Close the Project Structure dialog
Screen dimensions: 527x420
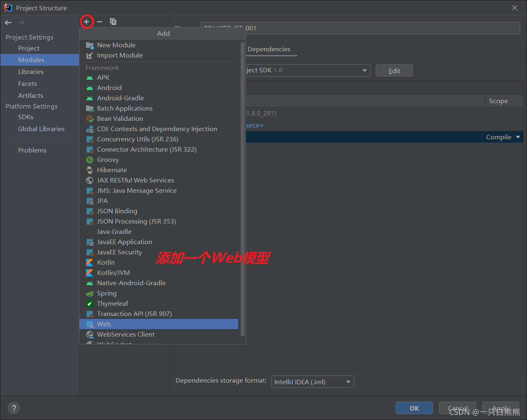(x=515, y=8)
